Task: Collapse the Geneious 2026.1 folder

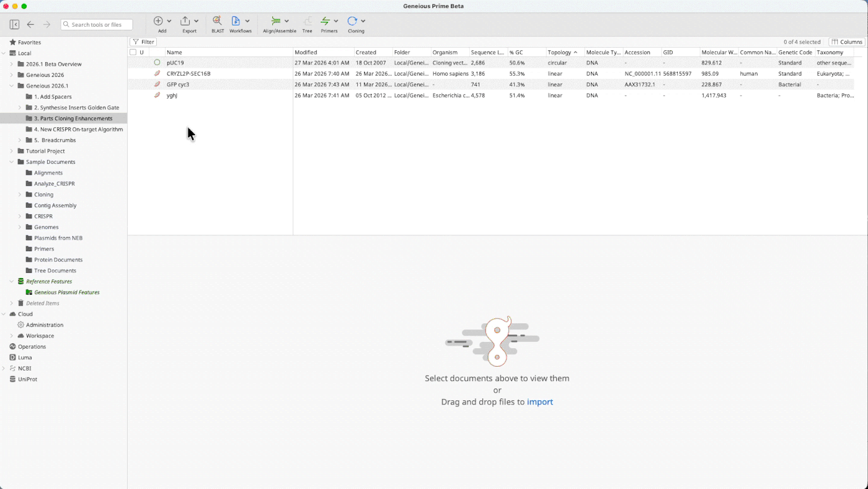Action: pos(12,86)
